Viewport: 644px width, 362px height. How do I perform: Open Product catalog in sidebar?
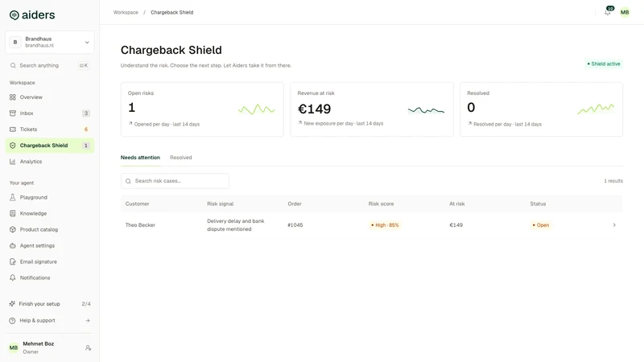click(x=50, y=229)
